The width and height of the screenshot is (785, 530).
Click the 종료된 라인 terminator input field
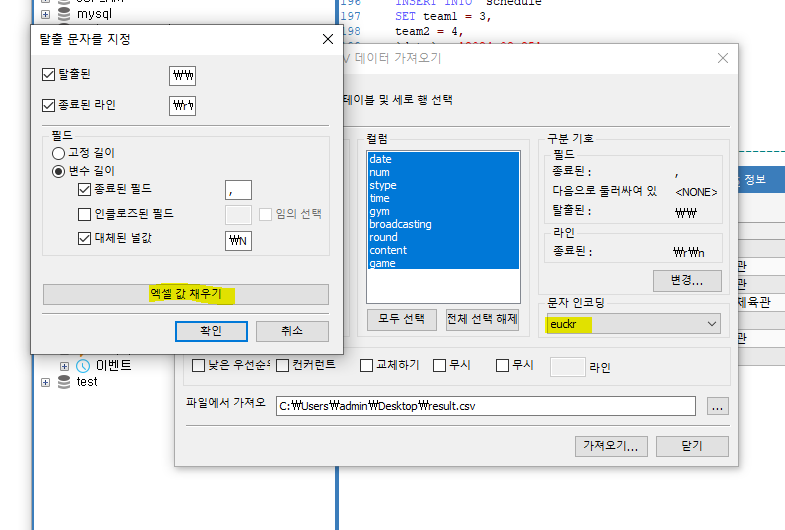click(x=182, y=106)
